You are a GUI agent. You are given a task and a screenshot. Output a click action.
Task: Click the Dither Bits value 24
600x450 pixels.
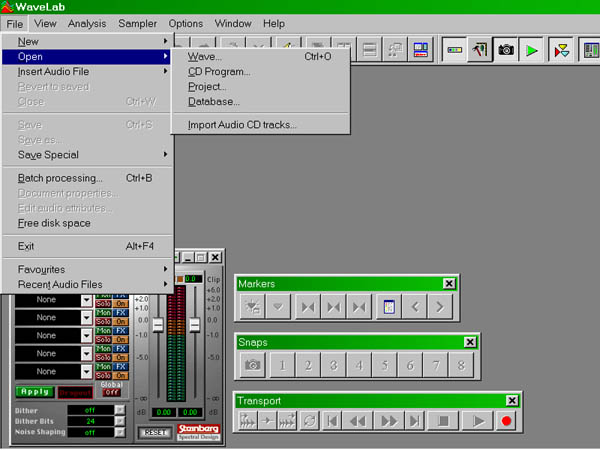[x=90, y=421]
